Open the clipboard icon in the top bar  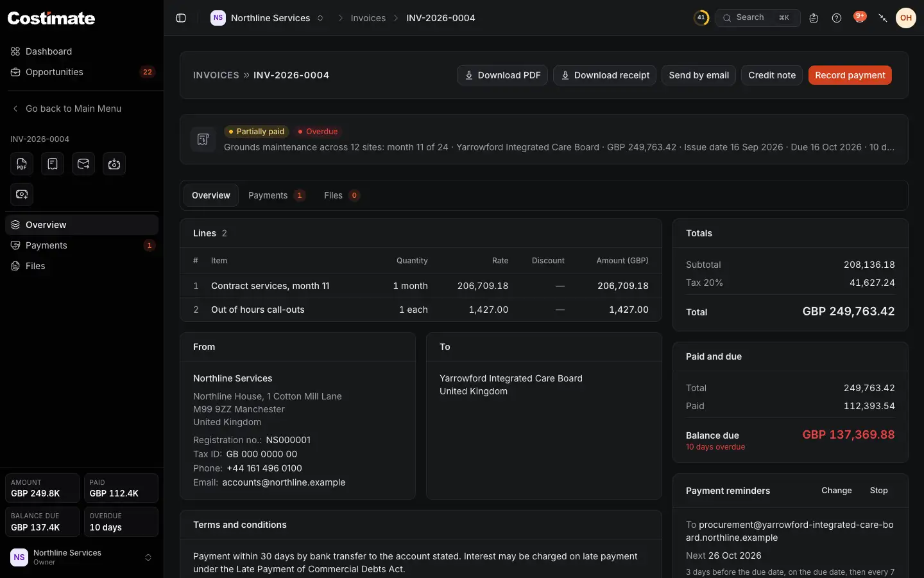[814, 18]
